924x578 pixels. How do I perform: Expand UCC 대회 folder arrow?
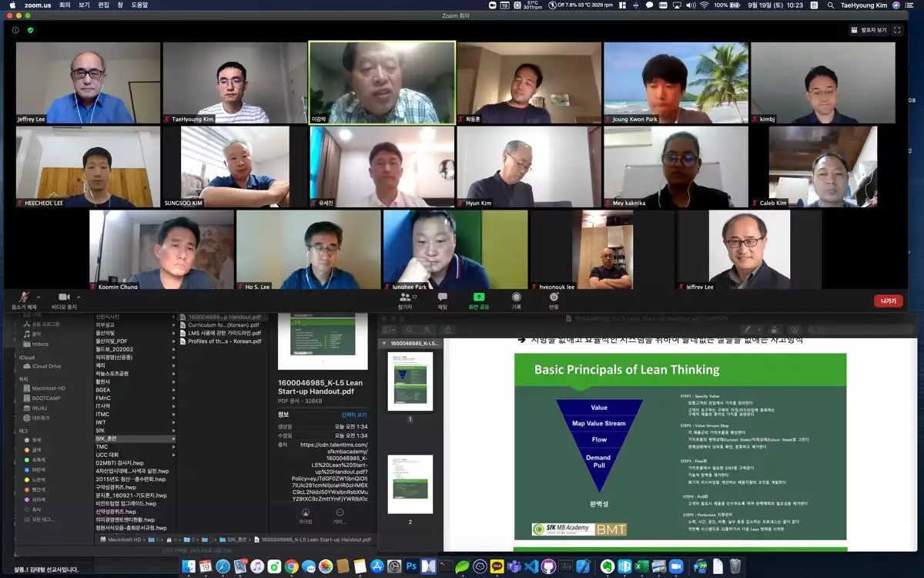coord(173,455)
